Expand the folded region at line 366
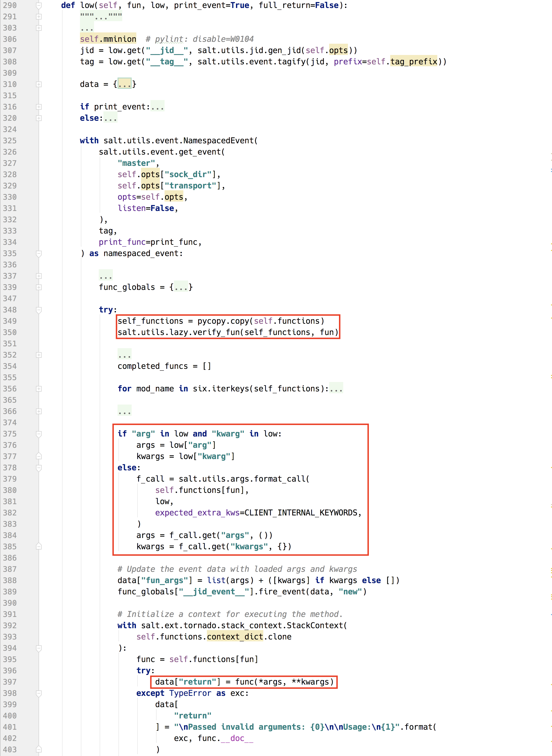 coord(38,411)
